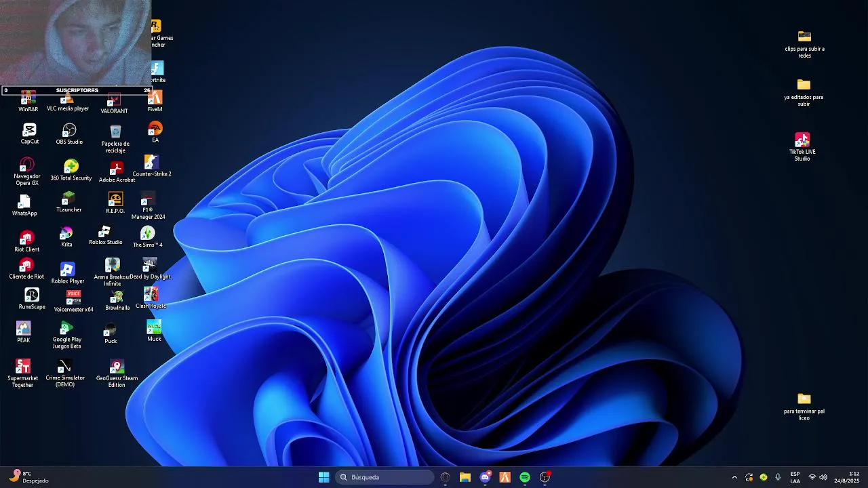This screenshot has height=488, width=868.
Task: Open the orange FiveM taskbar icon
Action: click(x=505, y=477)
